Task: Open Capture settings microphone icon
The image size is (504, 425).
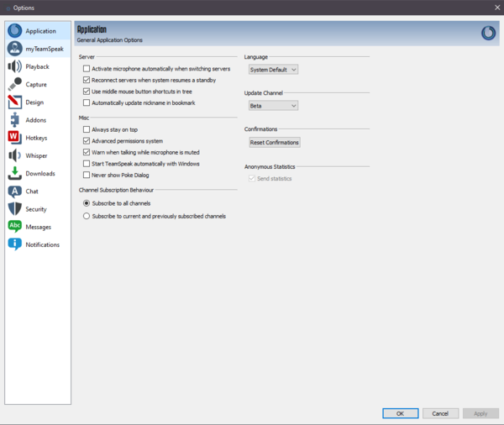Action: (x=15, y=84)
